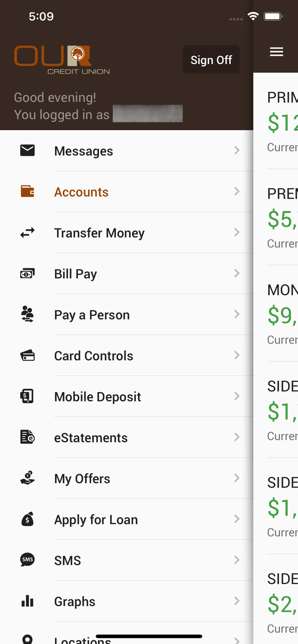The width and height of the screenshot is (298, 644).
Task: Tap the Messages envelope icon
Action: coord(28,150)
